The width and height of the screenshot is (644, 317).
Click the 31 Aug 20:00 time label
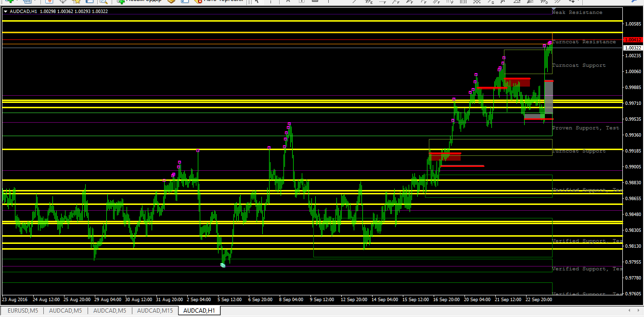[169, 299]
